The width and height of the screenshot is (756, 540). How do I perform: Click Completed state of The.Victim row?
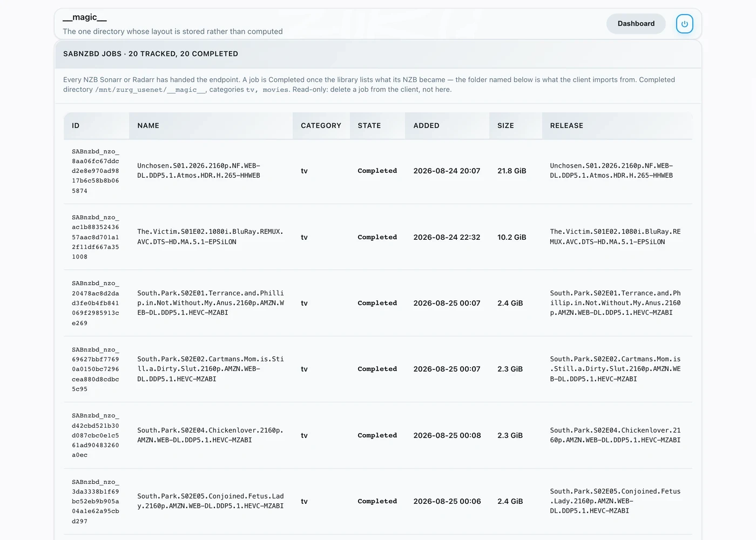[377, 237]
